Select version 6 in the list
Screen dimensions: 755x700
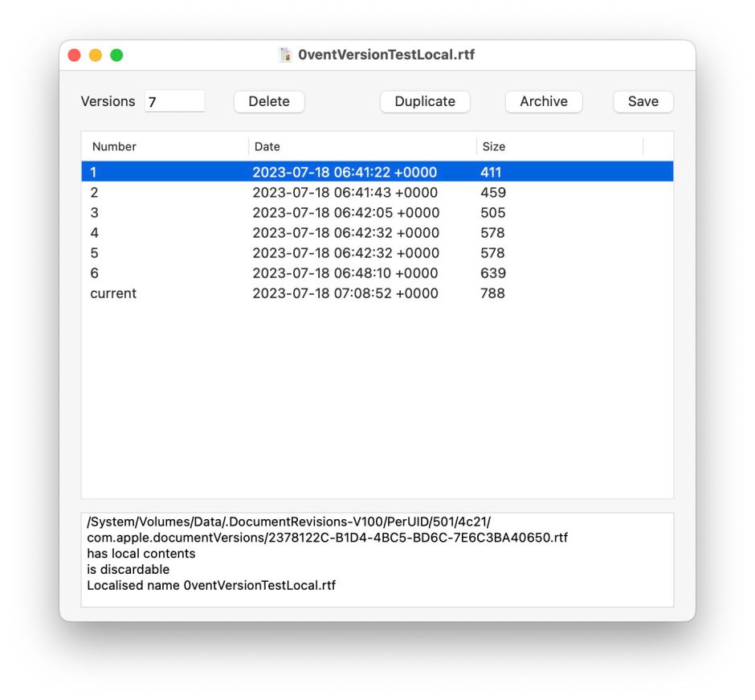point(321,272)
